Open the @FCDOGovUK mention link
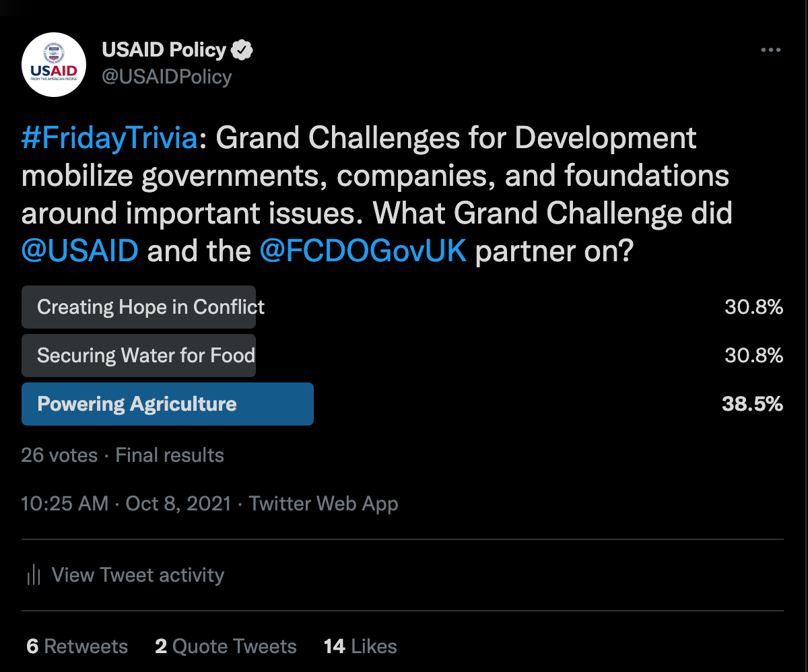The image size is (808, 672). coord(362,250)
